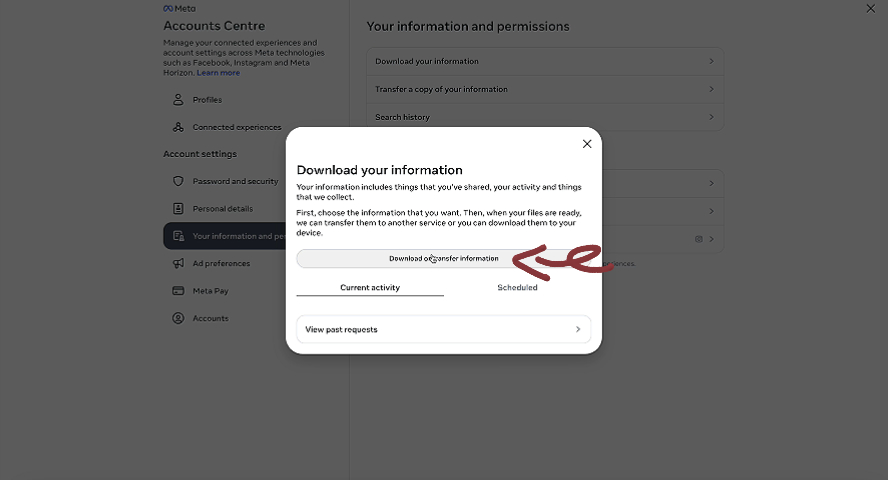Click the Password and security shield icon

(178, 181)
